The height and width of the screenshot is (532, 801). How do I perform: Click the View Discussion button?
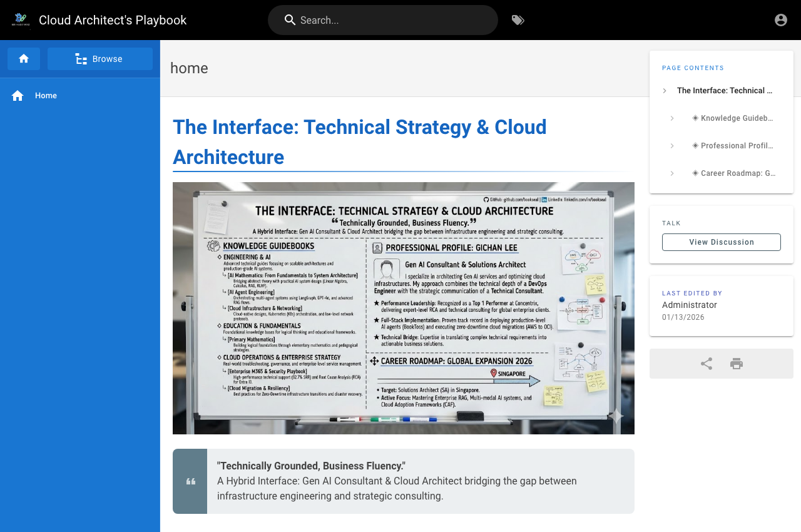tap(722, 242)
